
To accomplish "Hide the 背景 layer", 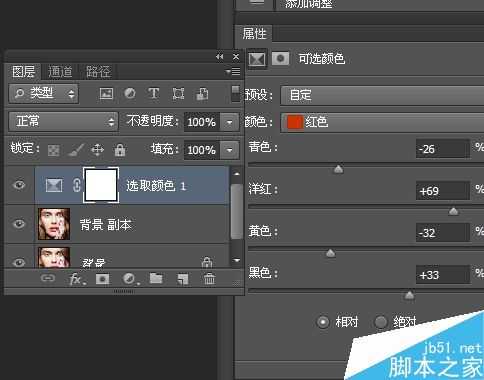I will [x=19, y=262].
